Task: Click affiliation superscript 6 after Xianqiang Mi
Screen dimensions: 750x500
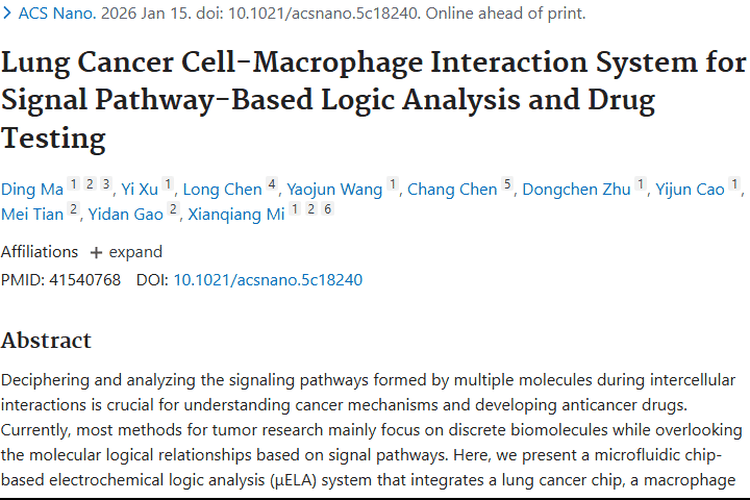Action: tap(326, 210)
